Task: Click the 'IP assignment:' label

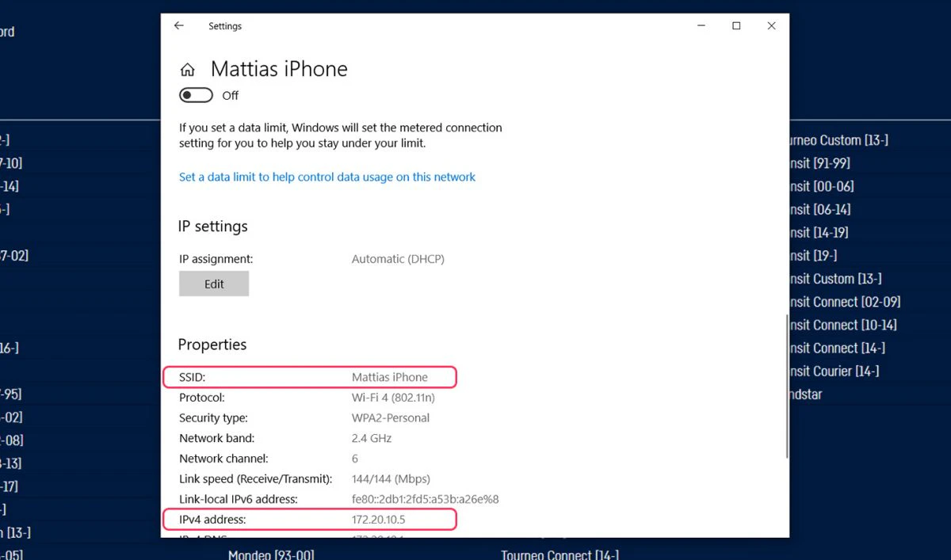Action: pyautogui.click(x=216, y=259)
